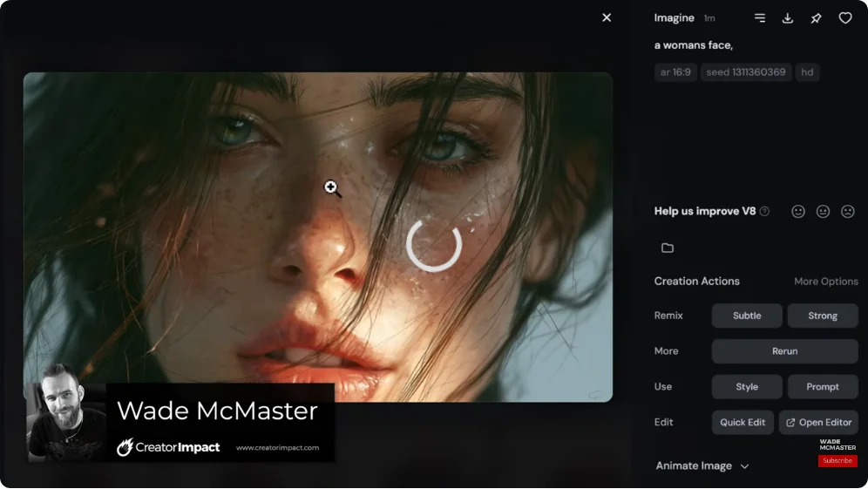This screenshot has height=489, width=868.
Task: Start Quick Edit
Action: (x=743, y=422)
